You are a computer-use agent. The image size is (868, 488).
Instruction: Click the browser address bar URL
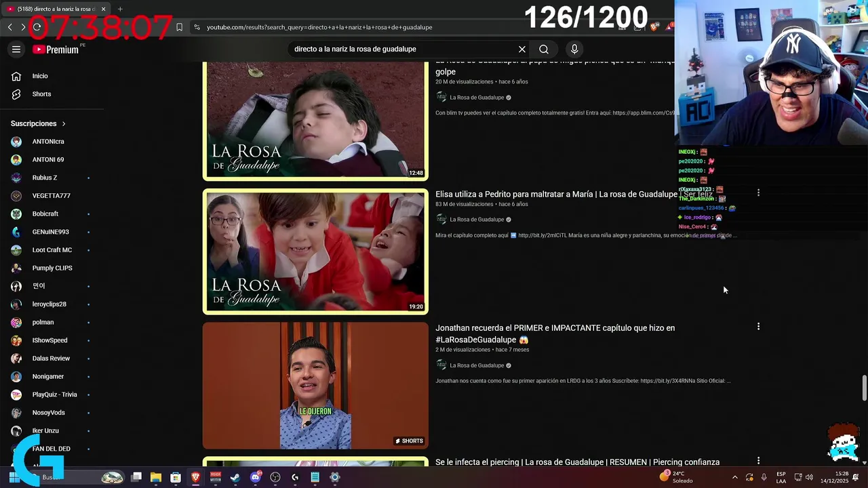tap(319, 27)
